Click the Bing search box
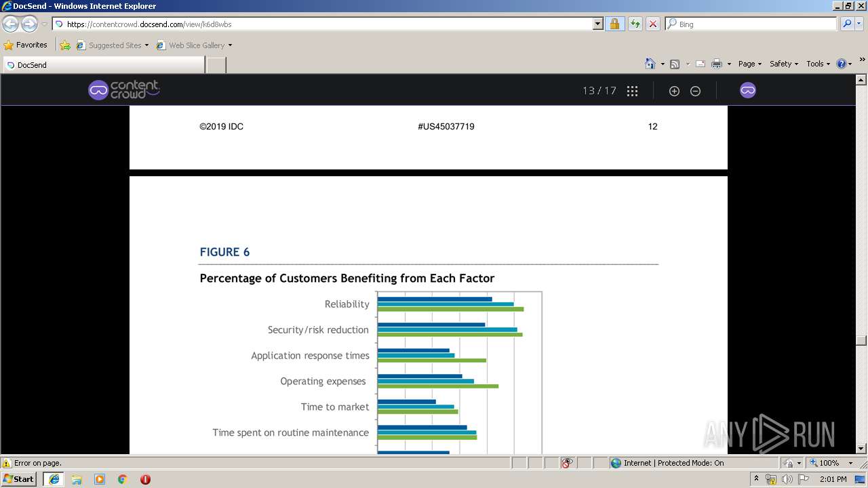 pos(751,24)
